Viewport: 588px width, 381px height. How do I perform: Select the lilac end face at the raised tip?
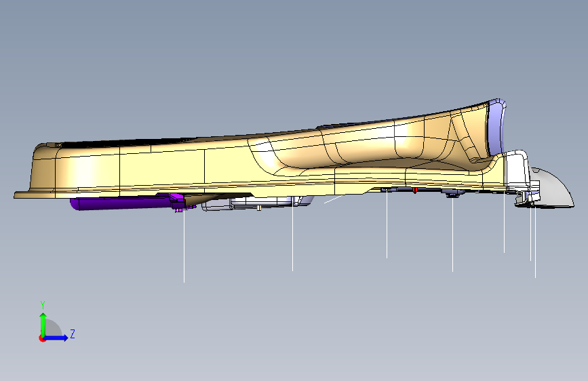click(496, 127)
